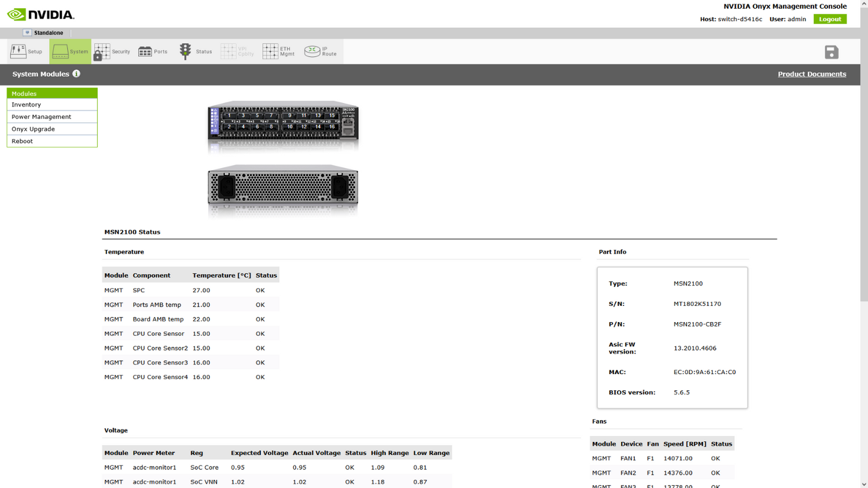Screen dimensions: 868x488
Task: Click the Ports AMB temp row
Action: [x=191, y=305]
